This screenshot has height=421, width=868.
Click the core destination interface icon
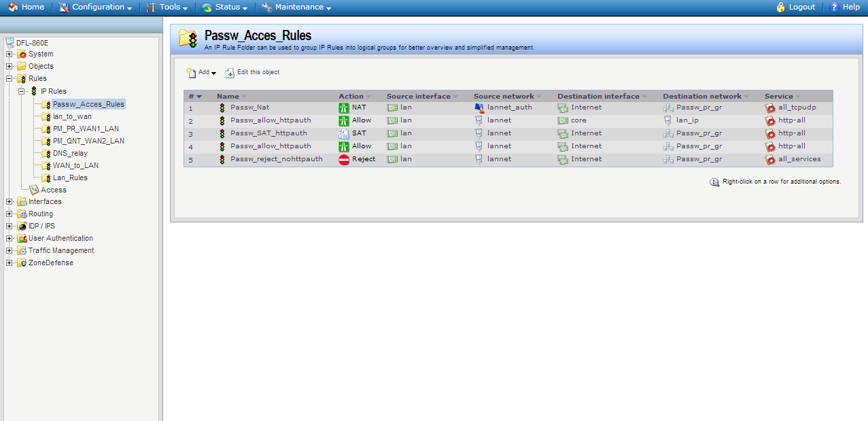[563, 120]
